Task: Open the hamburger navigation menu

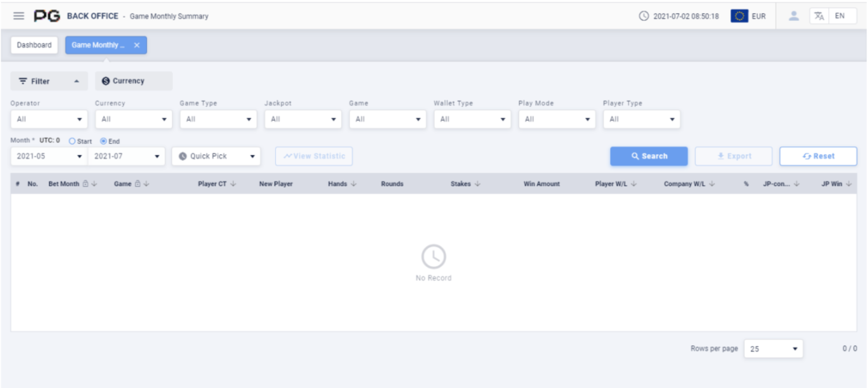Action: [x=19, y=16]
